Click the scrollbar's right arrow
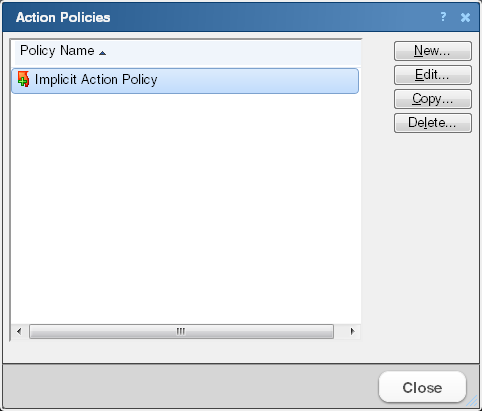Image resolution: width=482 pixels, height=411 pixels. click(353, 331)
